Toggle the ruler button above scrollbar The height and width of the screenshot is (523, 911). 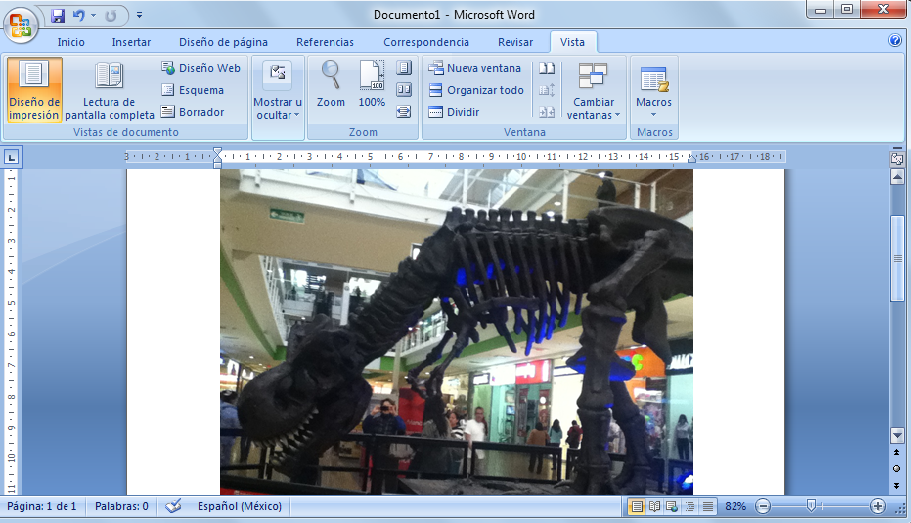coord(897,158)
